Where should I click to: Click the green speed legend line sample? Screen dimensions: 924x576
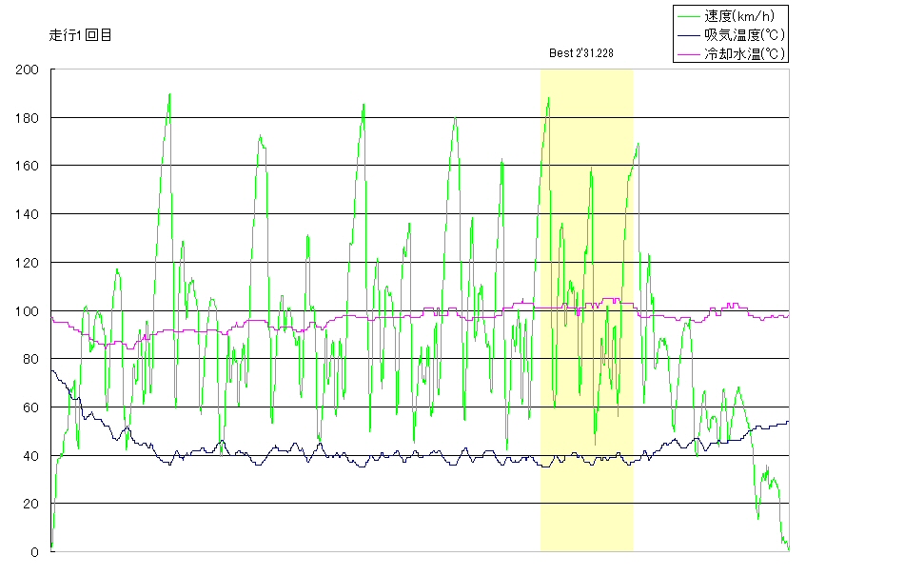pyautogui.click(x=688, y=16)
